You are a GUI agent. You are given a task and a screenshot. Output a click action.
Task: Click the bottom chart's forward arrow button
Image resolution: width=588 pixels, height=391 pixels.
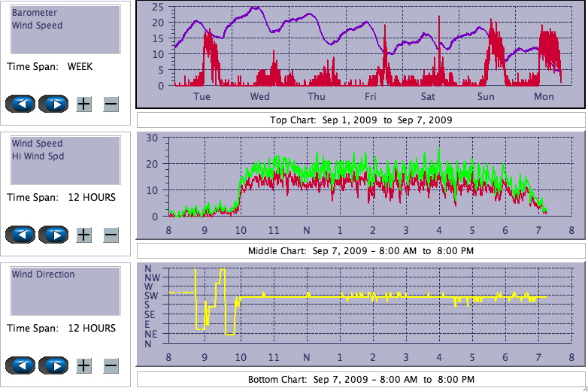[53, 365]
